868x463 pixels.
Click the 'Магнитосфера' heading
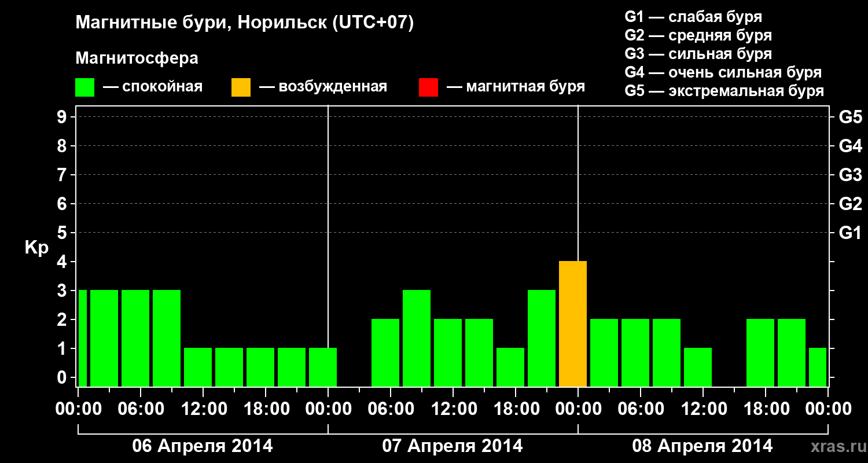coord(137,58)
